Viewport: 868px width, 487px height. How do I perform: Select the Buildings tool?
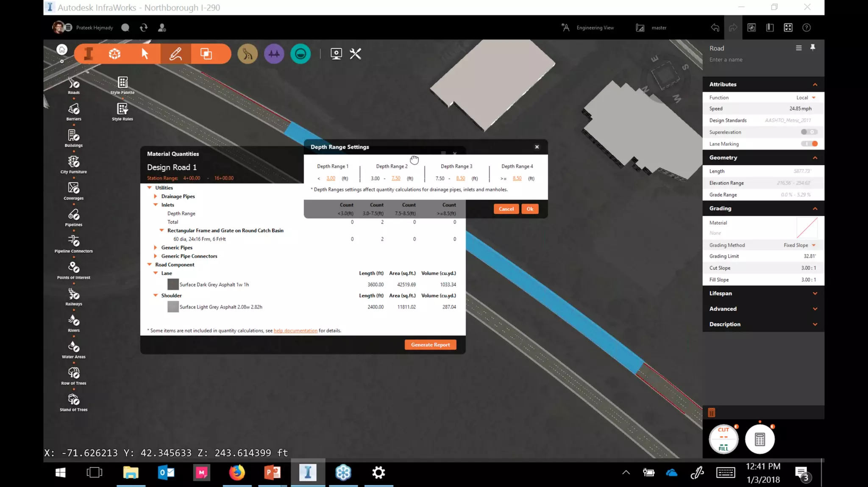74,138
